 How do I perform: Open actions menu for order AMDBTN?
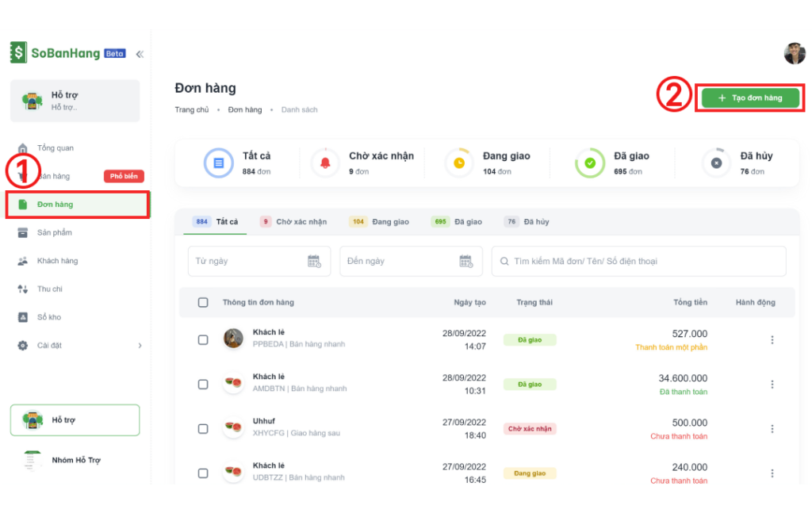tap(772, 384)
